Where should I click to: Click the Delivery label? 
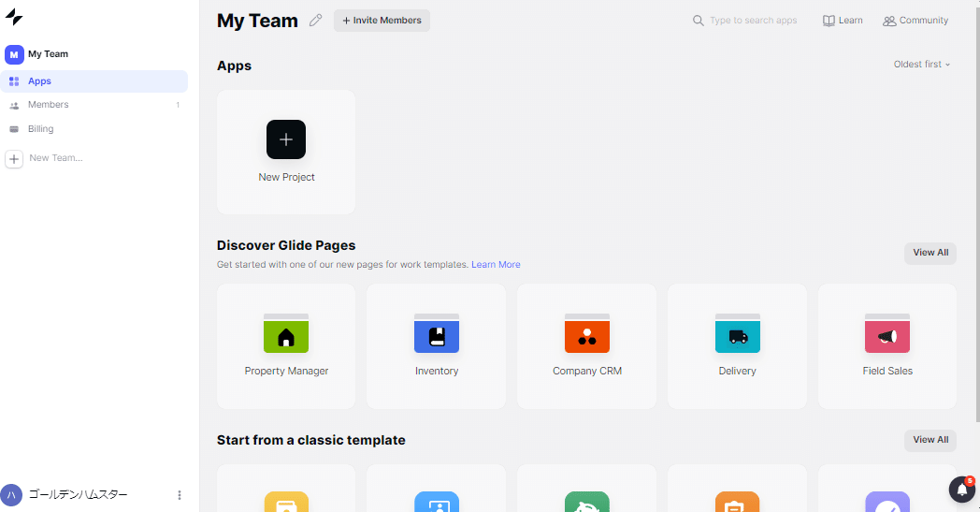pos(738,372)
